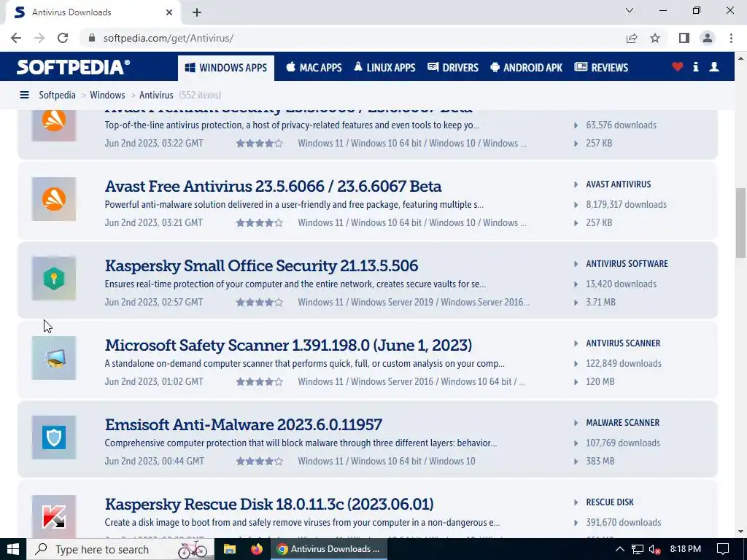This screenshot has height=560, width=747.
Task: Click the Microsoft Safety Scanner icon
Action: (54, 358)
